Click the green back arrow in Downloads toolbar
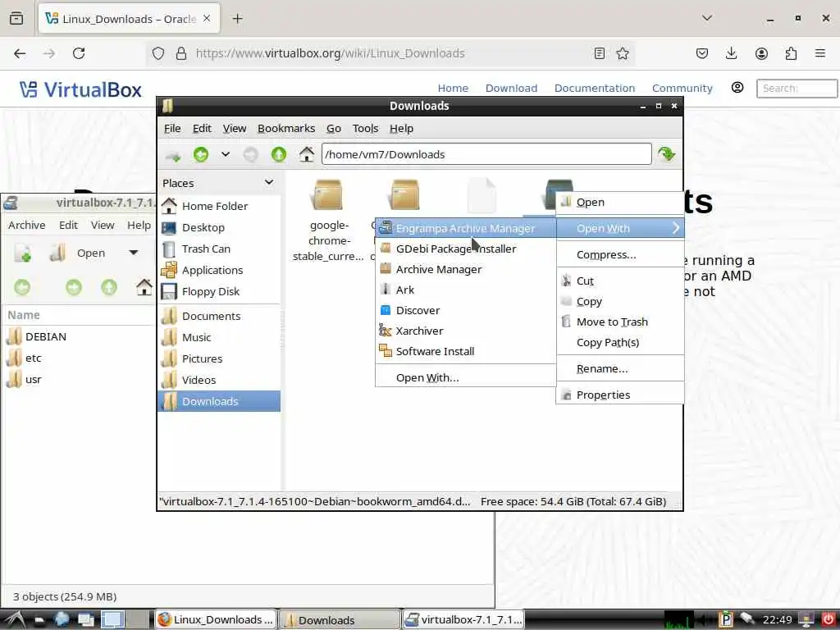Viewport: 840px width, 630px height. coord(201,155)
